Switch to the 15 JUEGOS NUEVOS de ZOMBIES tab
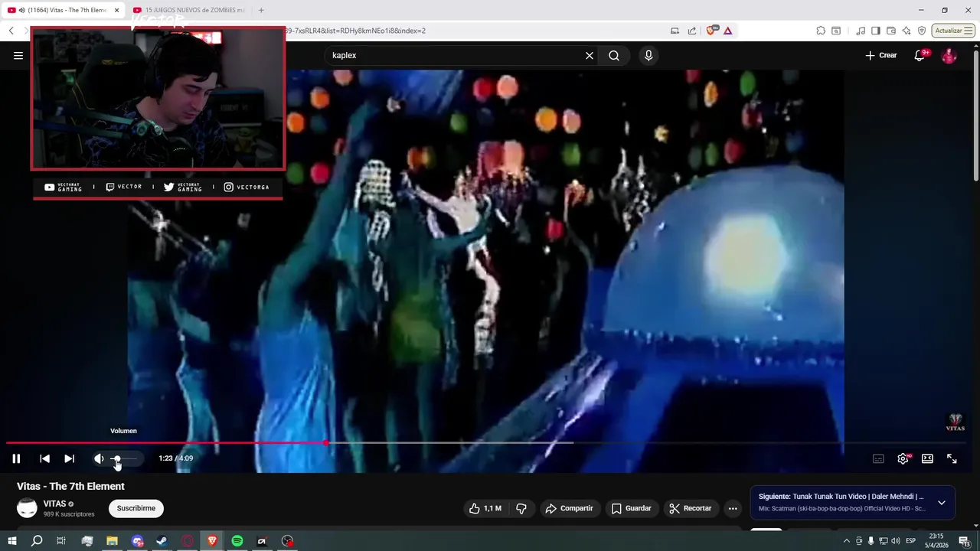Image resolution: width=980 pixels, height=551 pixels. click(190, 10)
